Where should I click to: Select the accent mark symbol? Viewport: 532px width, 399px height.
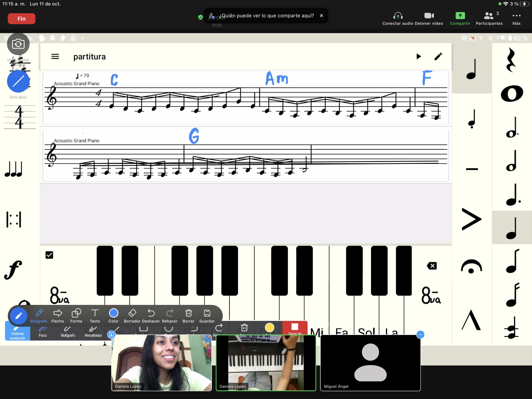(471, 219)
